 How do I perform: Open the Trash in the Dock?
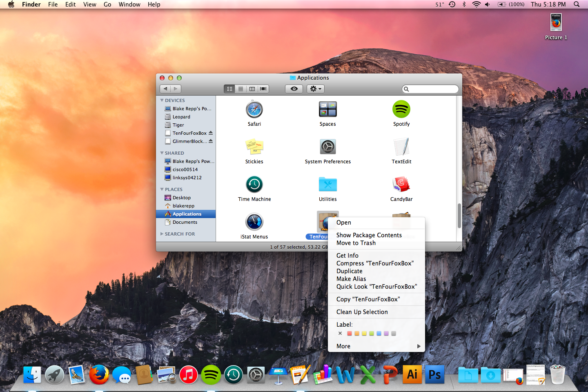(x=557, y=375)
